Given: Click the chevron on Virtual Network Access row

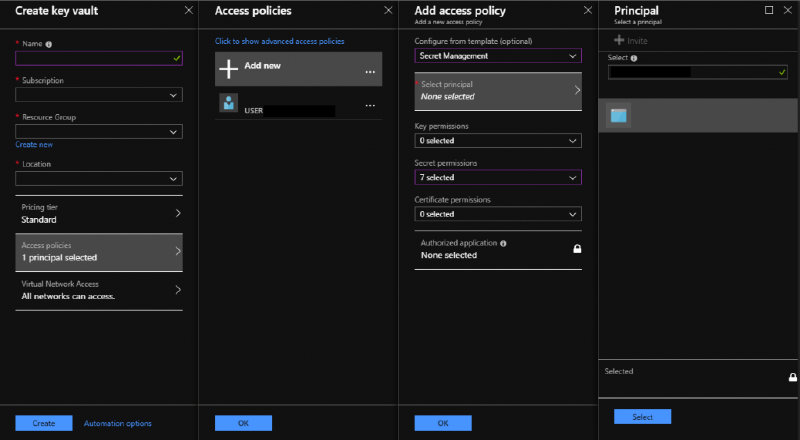Looking at the screenshot, I should pos(178,289).
